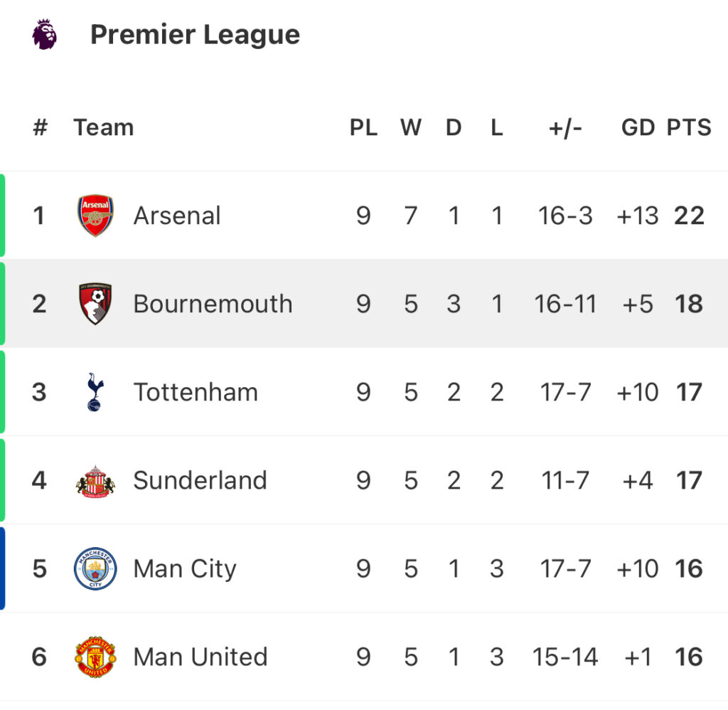Tap the Bournemouth club crest
Viewport: 728px width, 710px height.
pyautogui.click(x=95, y=304)
